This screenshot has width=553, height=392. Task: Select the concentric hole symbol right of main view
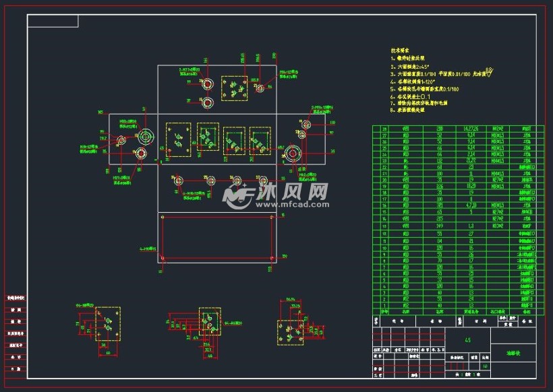[293, 154]
